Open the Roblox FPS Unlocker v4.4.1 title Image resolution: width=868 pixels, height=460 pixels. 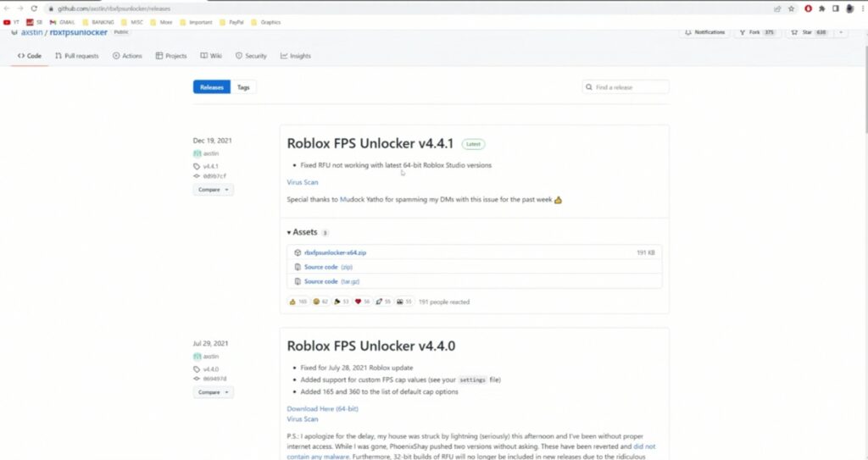(x=370, y=143)
